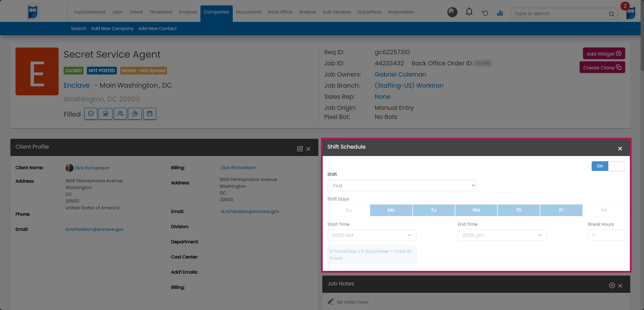Open the Shift dropdown showing First
Viewport: 644px width, 310px height.
(401, 186)
